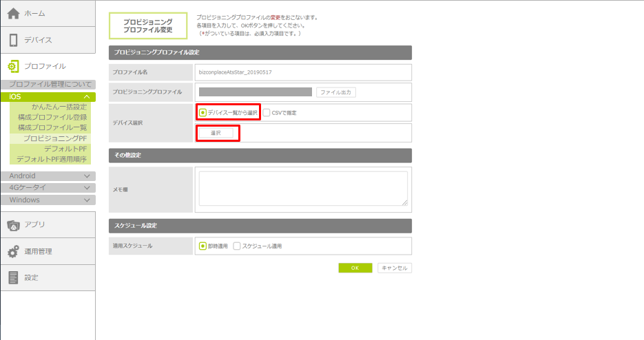Select 'デバイス一覧から選択' radio option
644x340 pixels.
[x=203, y=113]
